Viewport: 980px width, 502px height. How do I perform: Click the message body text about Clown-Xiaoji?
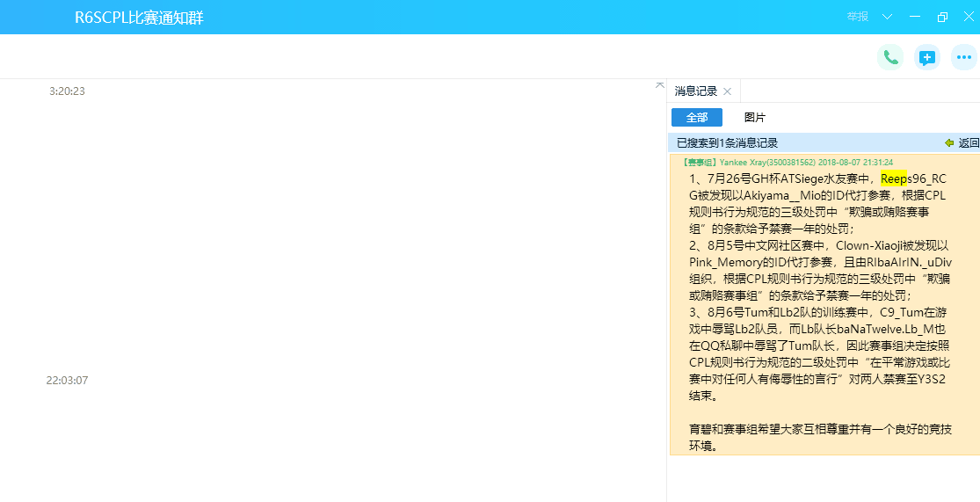(820, 270)
